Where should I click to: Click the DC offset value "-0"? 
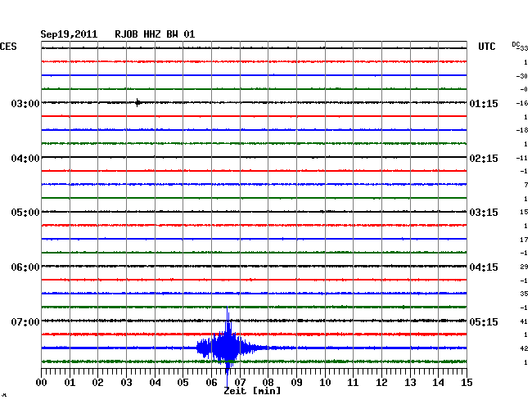[x=524, y=89]
